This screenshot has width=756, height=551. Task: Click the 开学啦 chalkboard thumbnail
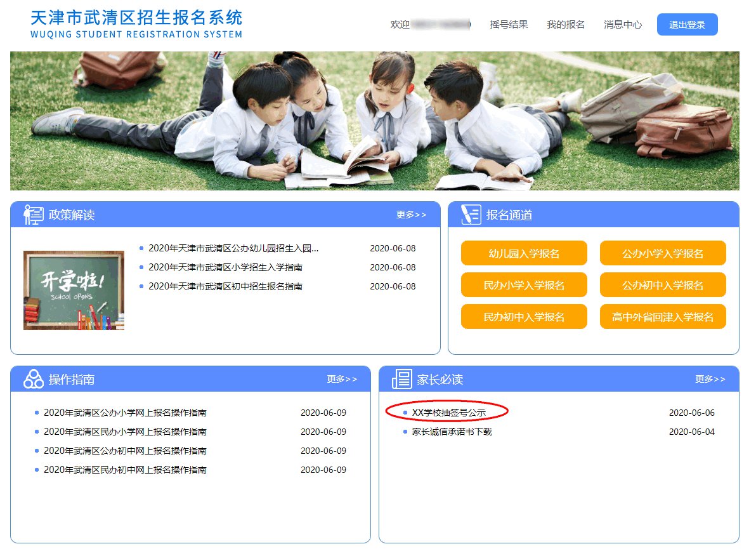[x=74, y=290]
